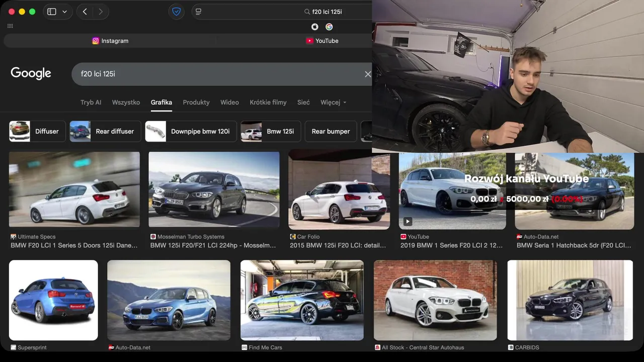Screen dimensions: 644x362
Task: Open the apps grid icon below toolbar
Action: (11, 26)
